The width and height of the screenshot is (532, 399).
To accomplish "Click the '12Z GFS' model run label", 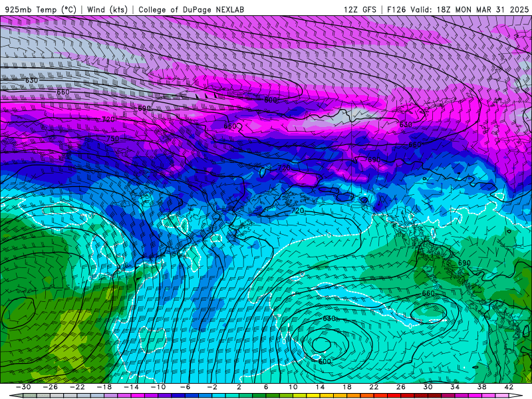I will coord(360,9).
